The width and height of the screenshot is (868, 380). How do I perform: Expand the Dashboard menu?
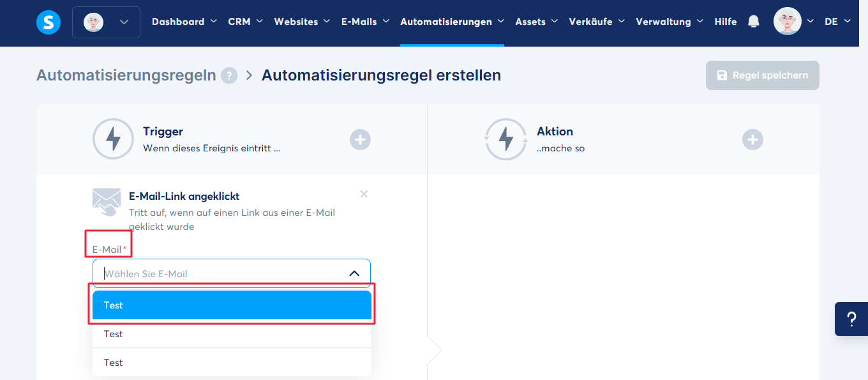click(x=184, y=22)
